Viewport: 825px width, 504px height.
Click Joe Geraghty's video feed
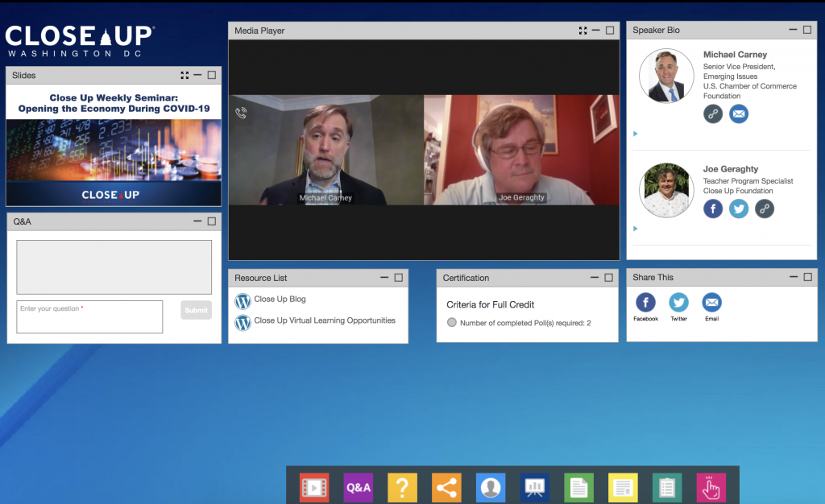[521, 150]
